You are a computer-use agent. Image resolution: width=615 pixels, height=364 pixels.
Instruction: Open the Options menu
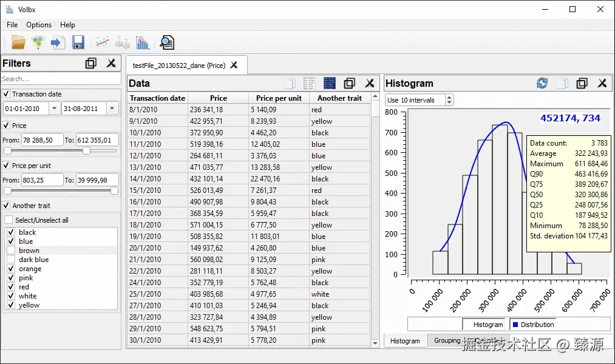(39, 25)
